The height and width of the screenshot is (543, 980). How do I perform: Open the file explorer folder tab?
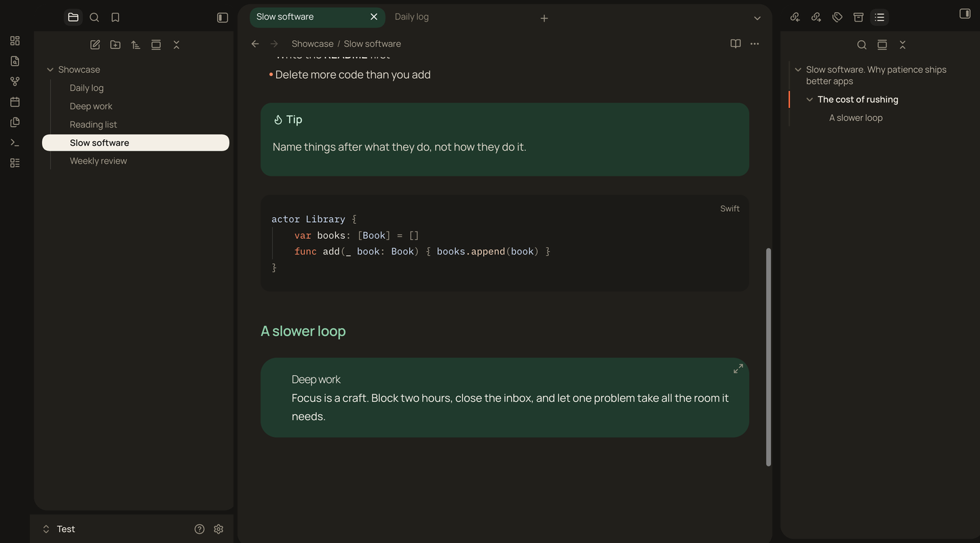(x=73, y=18)
